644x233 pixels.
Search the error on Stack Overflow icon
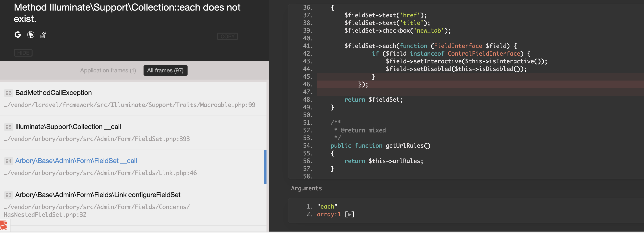[x=43, y=35]
